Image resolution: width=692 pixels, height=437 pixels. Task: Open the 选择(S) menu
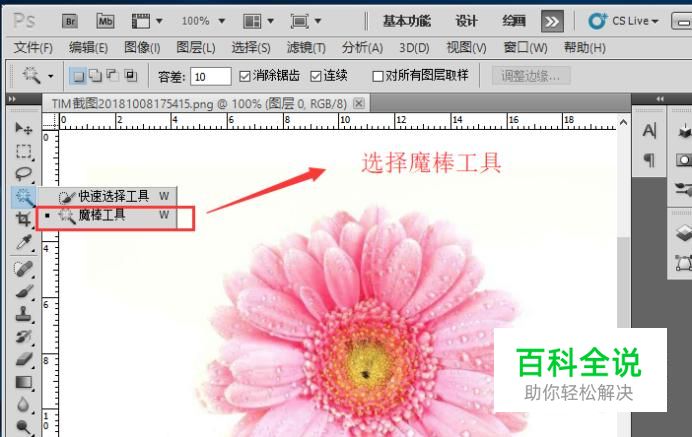pos(251,47)
